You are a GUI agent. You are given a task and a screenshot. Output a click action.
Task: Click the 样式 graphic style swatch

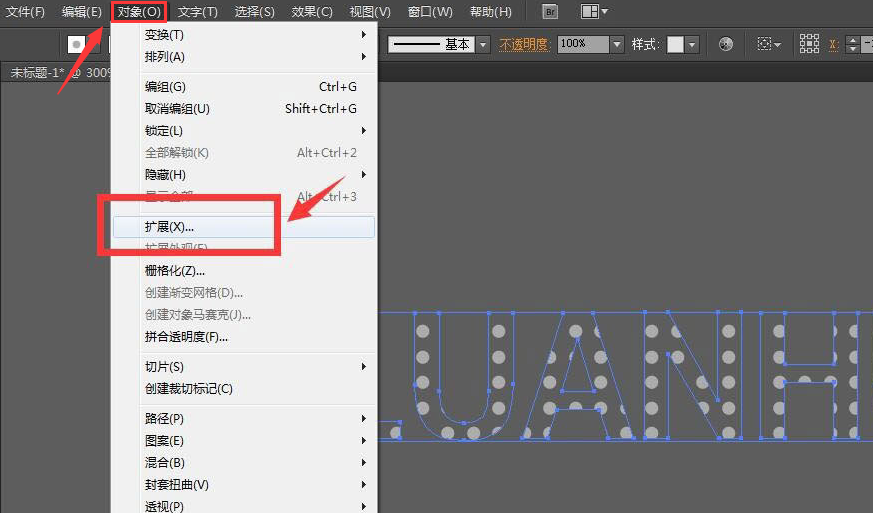[x=675, y=44]
